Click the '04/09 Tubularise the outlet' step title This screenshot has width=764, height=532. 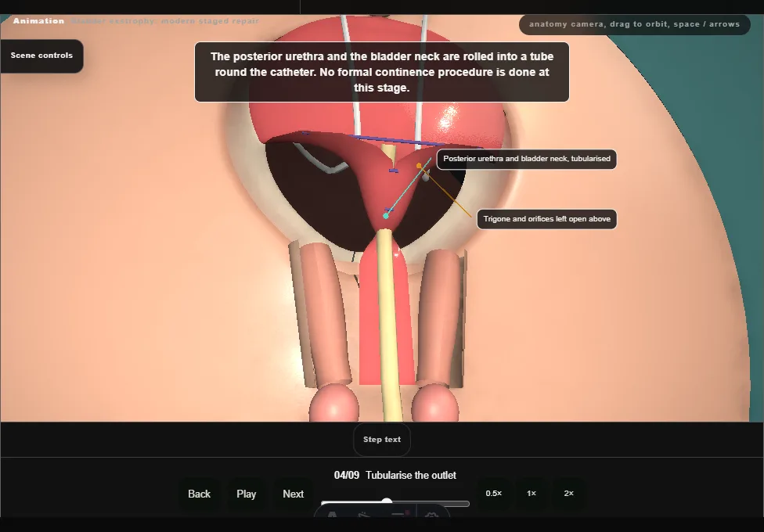pos(395,476)
